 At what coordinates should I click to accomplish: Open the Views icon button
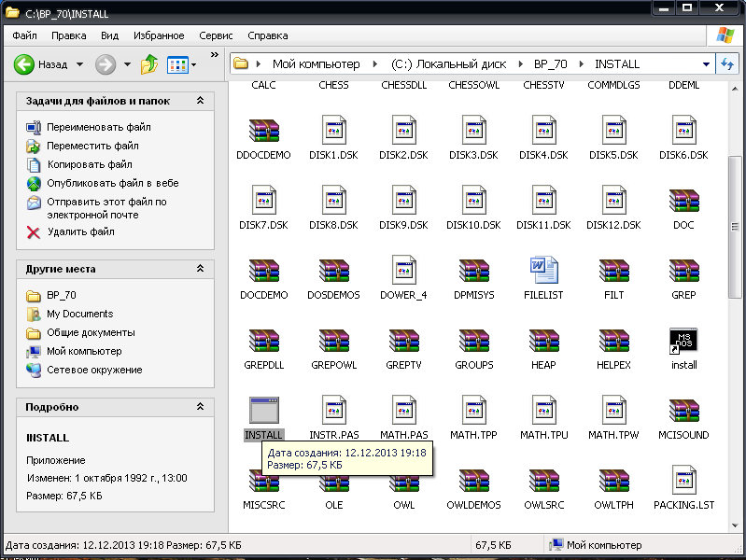[177, 64]
